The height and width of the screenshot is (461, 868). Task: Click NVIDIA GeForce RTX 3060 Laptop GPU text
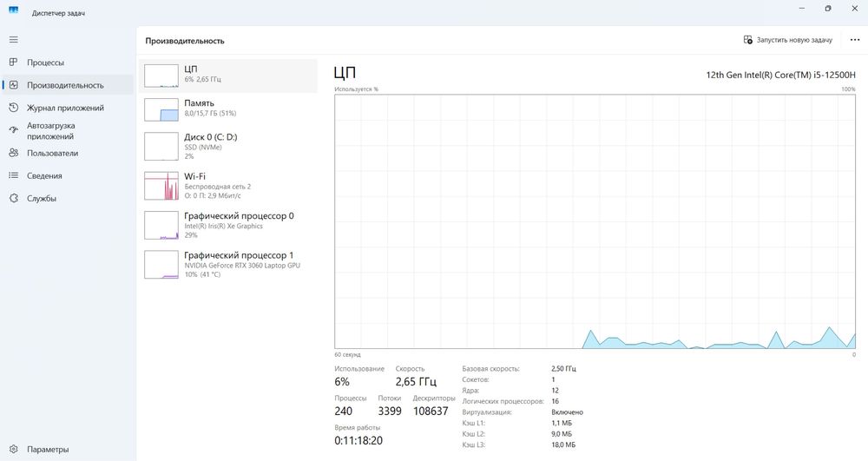tap(242, 266)
